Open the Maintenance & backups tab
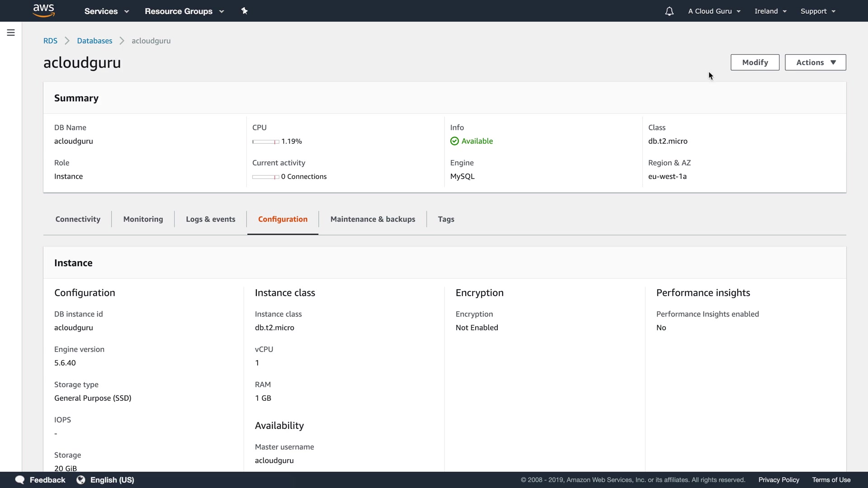 click(x=373, y=219)
